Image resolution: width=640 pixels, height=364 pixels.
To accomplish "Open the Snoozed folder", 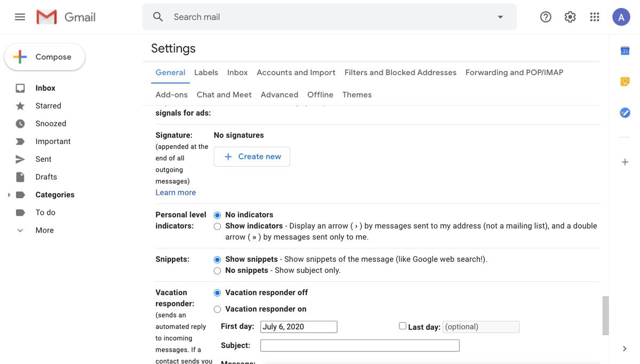I will (51, 124).
